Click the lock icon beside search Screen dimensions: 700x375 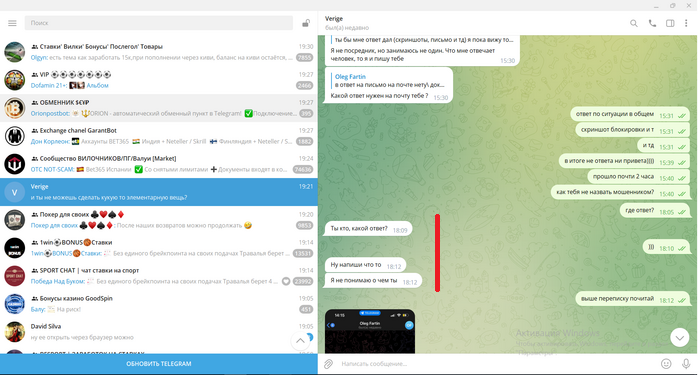pos(306,23)
